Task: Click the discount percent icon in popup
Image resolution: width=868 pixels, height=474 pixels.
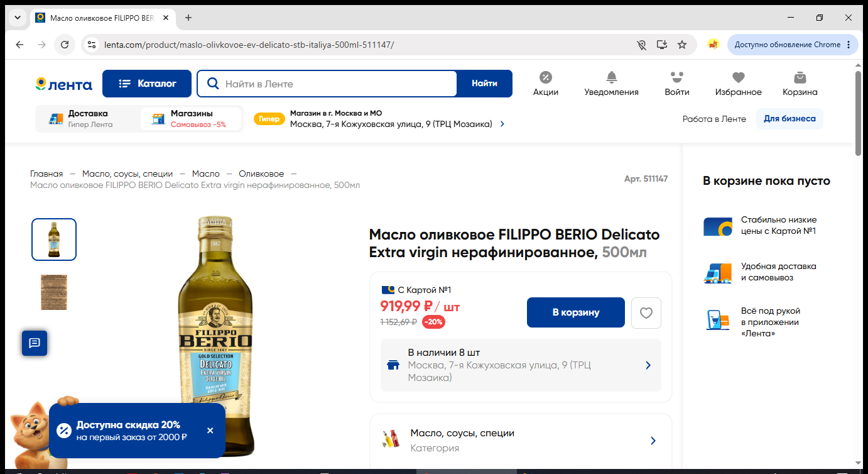Action: [63, 431]
